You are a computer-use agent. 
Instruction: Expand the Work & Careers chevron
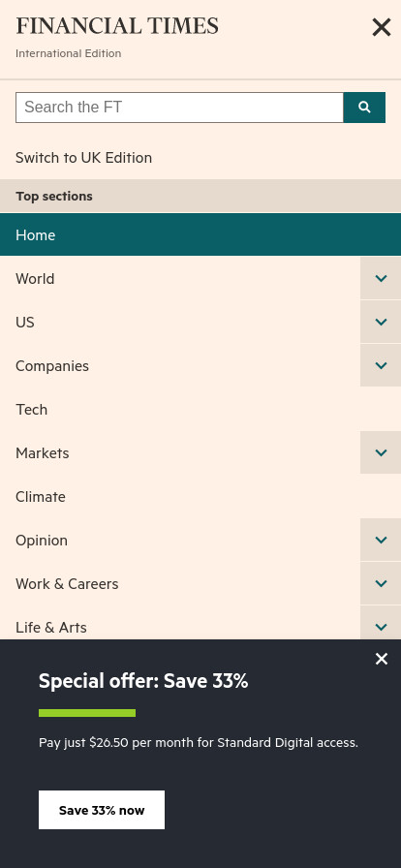381,583
